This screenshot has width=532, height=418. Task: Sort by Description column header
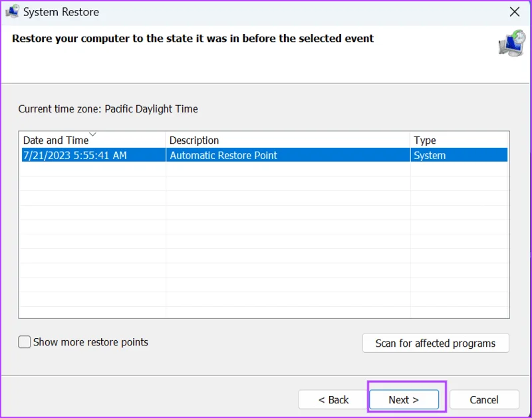pyautogui.click(x=288, y=140)
